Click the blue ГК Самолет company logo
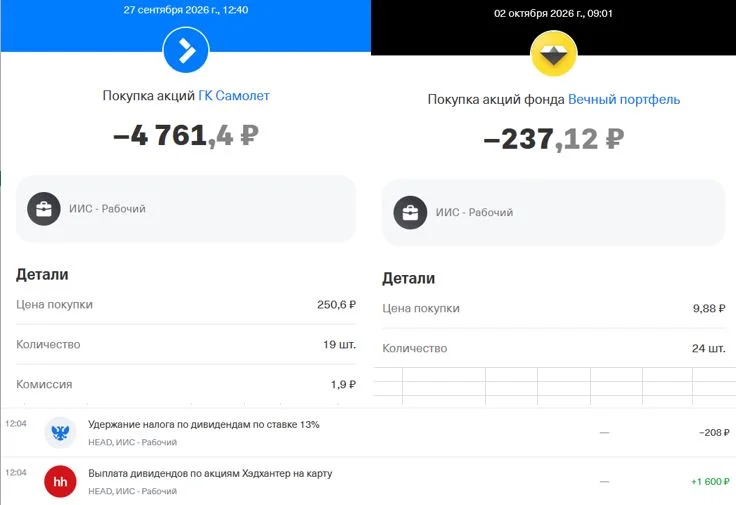The image size is (736, 505). click(x=186, y=50)
